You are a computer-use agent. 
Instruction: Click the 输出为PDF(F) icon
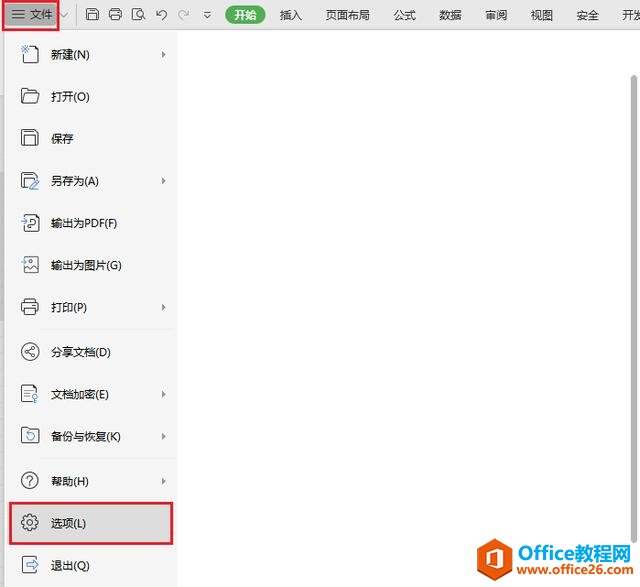tap(30, 223)
